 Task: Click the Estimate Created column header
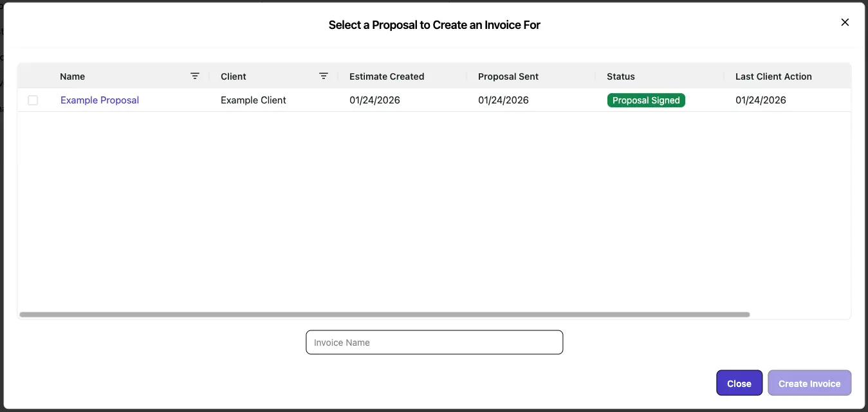pyautogui.click(x=386, y=76)
